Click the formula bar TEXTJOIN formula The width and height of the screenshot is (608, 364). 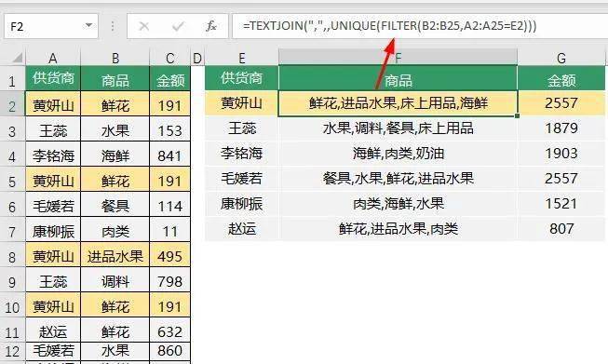[x=390, y=25]
